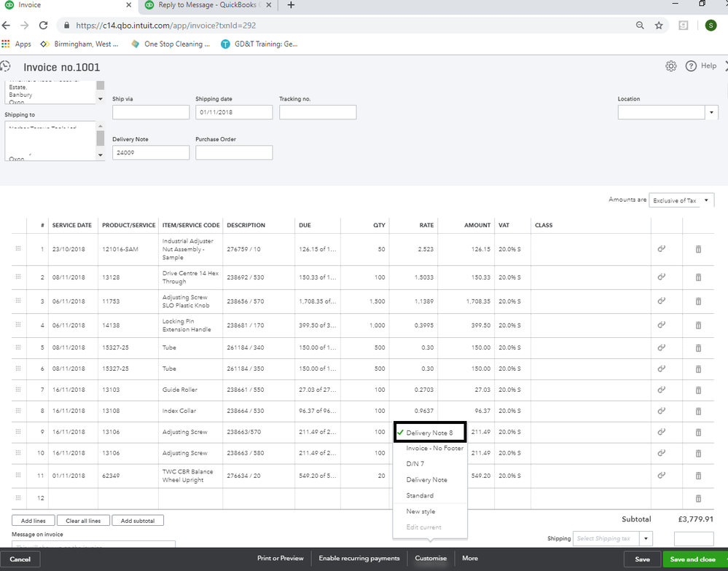Click link icon on Locking Pin row
The width and height of the screenshot is (728, 571).
coord(662,325)
